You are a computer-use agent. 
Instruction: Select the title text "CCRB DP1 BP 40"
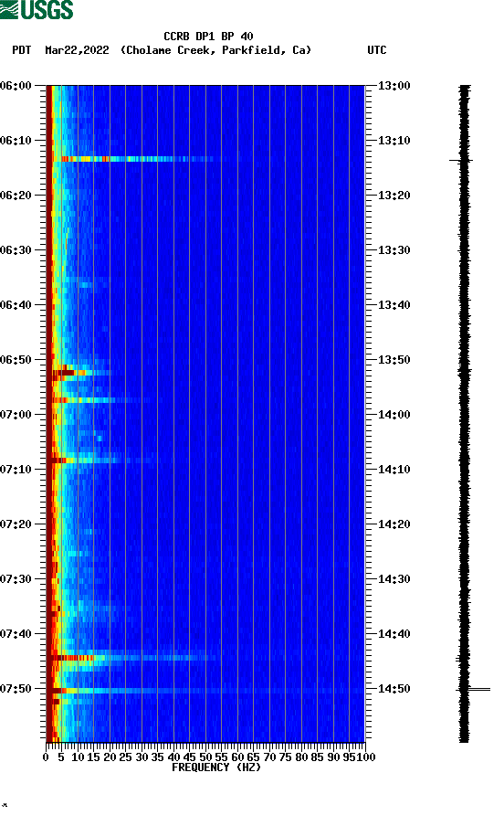coord(208,37)
